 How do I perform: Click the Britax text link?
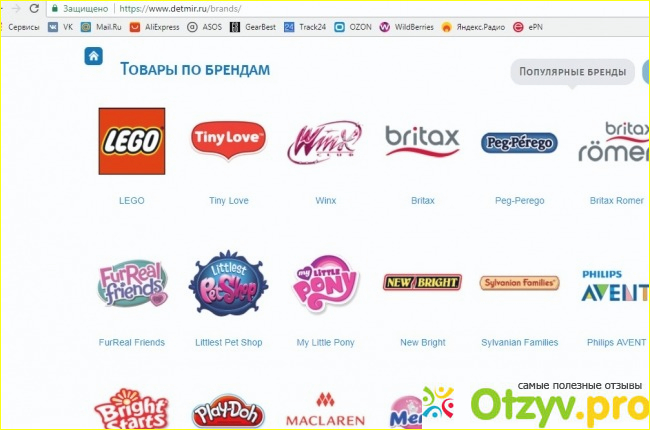pos(423,201)
